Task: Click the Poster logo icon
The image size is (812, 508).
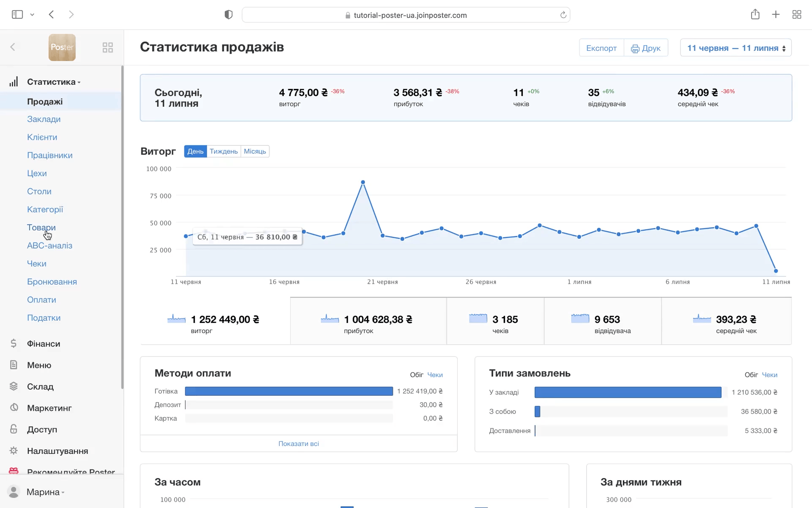Action: pyautogui.click(x=62, y=47)
